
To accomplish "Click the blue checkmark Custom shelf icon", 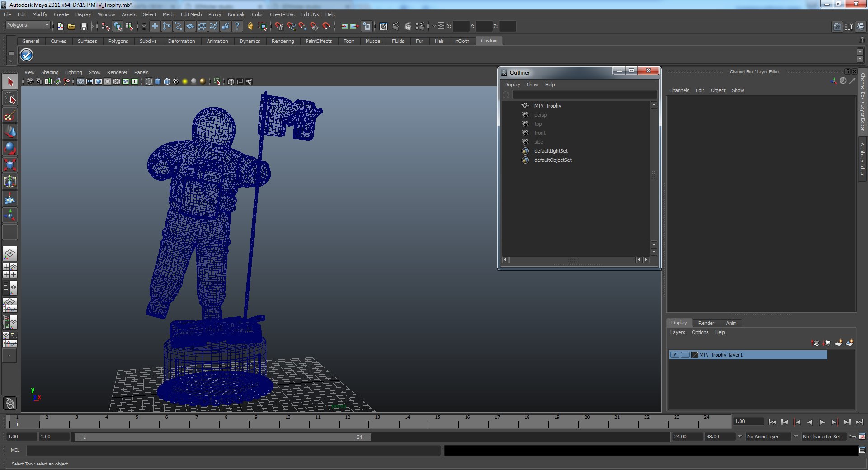I will (x=27, y=55).
